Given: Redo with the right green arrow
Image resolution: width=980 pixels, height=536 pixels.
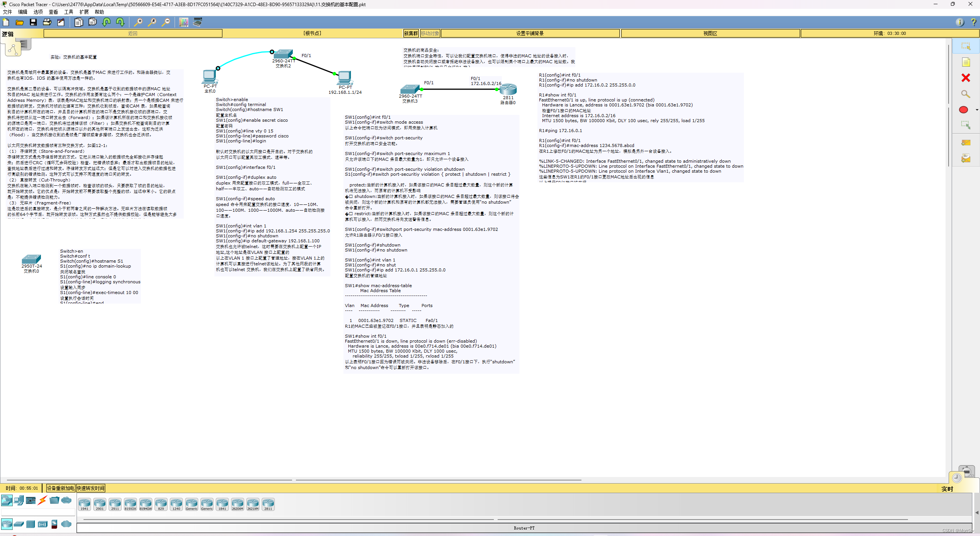Looking at the screenshot, I should pyautogui.click(x=120, y=22).
